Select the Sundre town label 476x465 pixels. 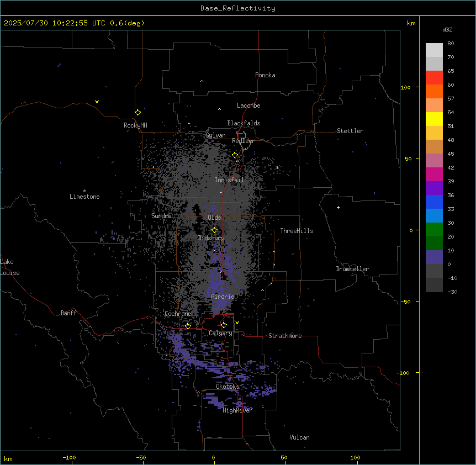[x=161, y=216]
